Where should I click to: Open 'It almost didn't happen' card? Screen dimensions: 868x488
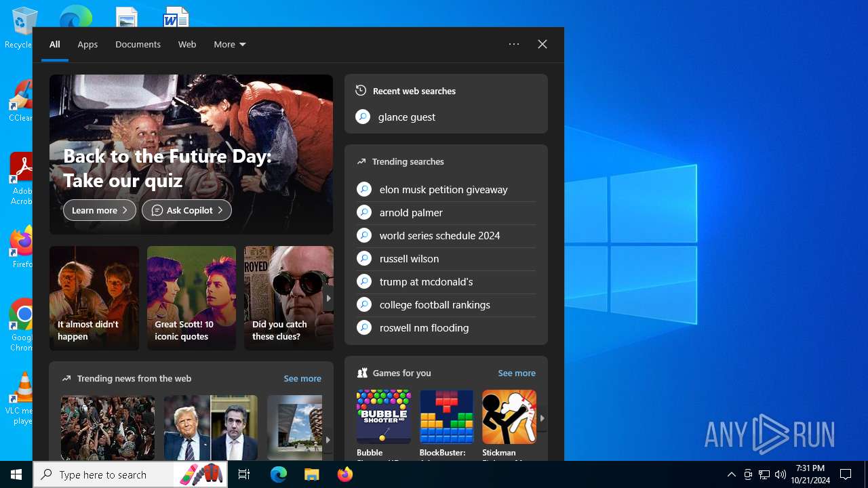94,298
